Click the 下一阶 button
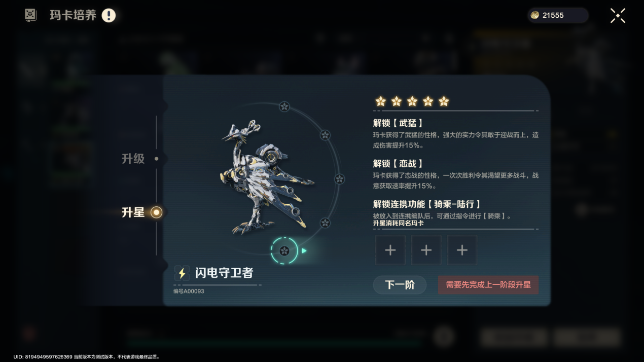 (400, 285)
